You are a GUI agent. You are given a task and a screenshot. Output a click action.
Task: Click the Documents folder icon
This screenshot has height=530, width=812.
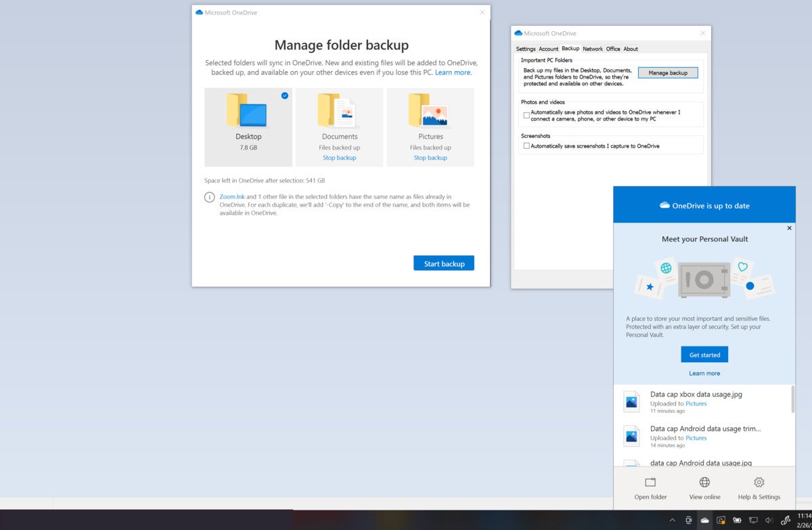[336, 110]
